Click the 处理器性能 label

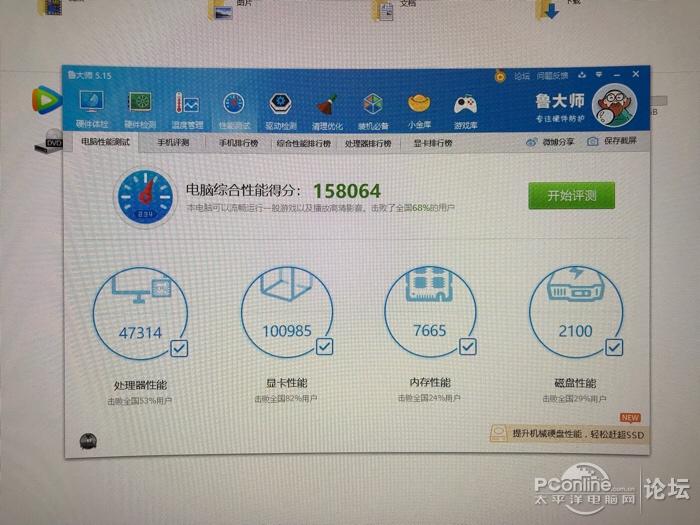(140, 385)
